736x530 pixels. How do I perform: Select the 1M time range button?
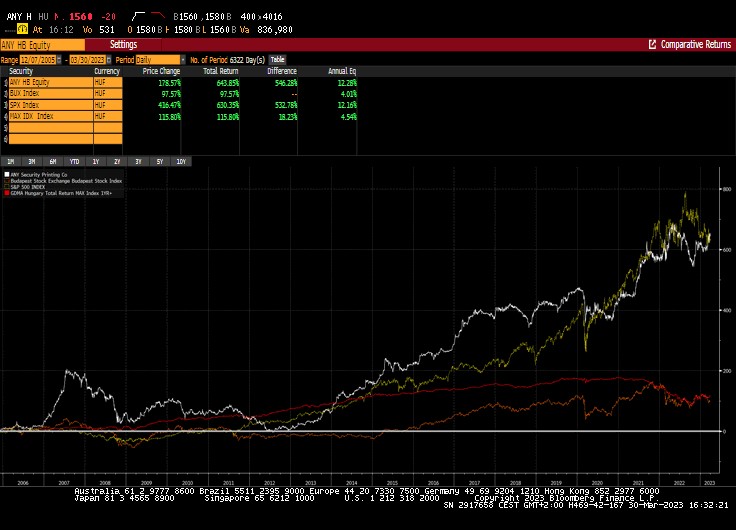tap(10, 161)
